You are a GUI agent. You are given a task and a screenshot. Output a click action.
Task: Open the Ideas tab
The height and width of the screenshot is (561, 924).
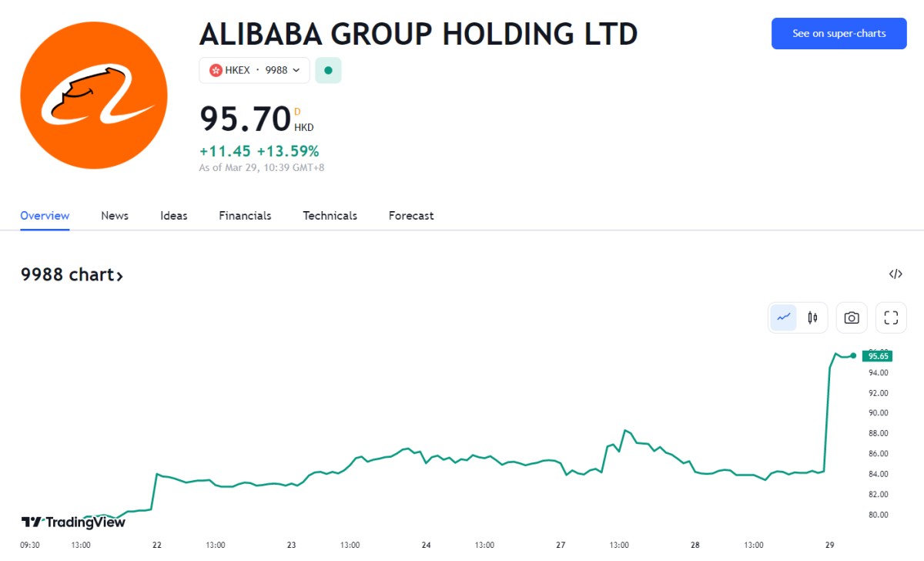point(174,216)
